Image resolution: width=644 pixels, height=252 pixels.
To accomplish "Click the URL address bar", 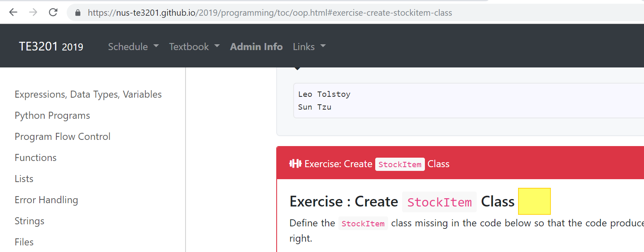I will (356, 13).
